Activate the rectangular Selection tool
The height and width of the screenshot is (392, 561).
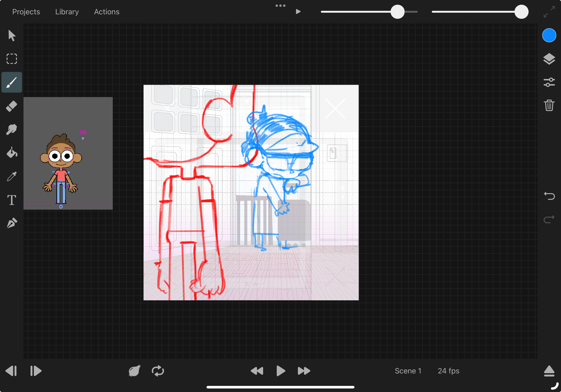click(11, 59)
